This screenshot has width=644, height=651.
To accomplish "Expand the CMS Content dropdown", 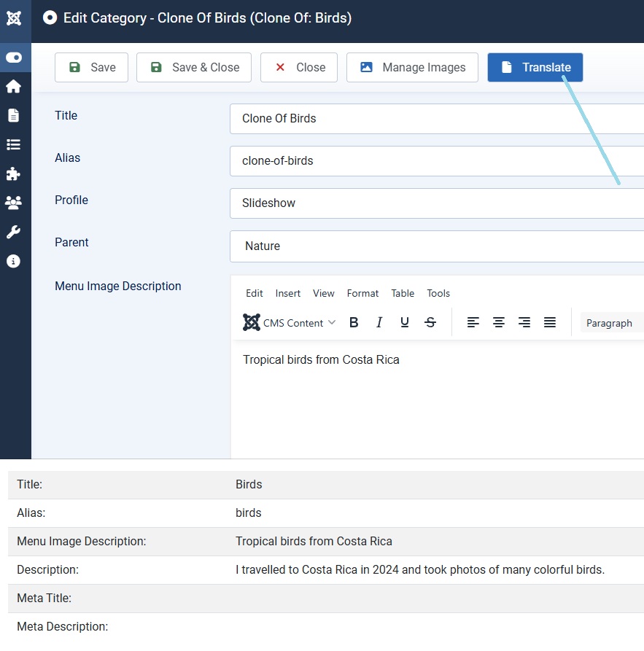I will (290, 322).
